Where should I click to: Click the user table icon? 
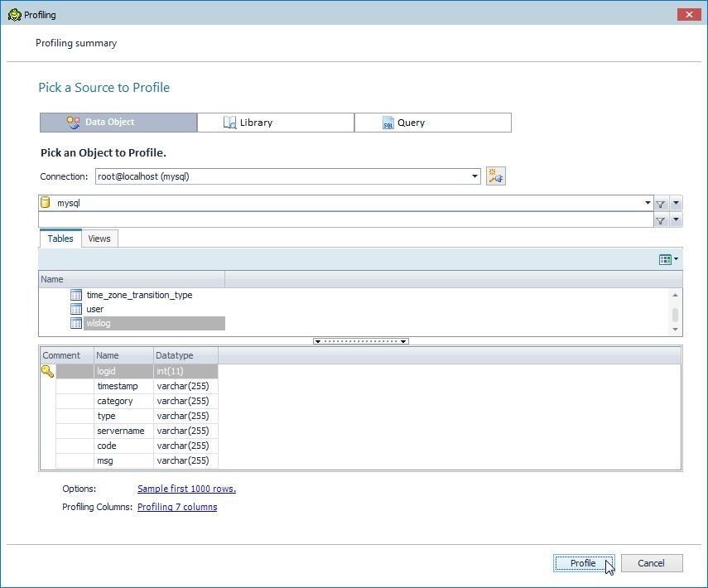pos(76,310)
